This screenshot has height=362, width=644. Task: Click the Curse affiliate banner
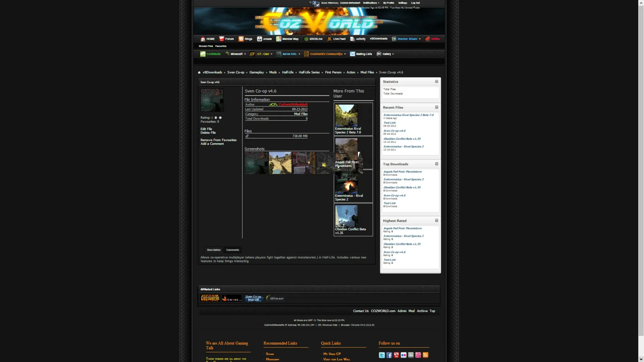tap(232, 298)
